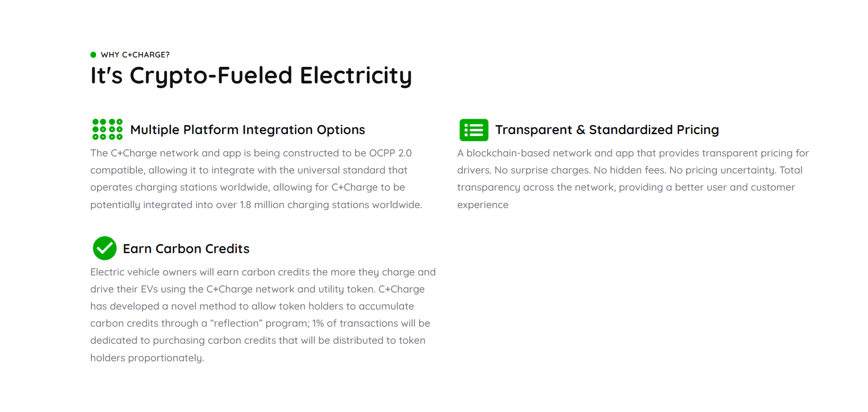Click the small green bullet before WHY C+CHARGE
Image resolution: width=868 pixels, height=412 pixels.
93,55
